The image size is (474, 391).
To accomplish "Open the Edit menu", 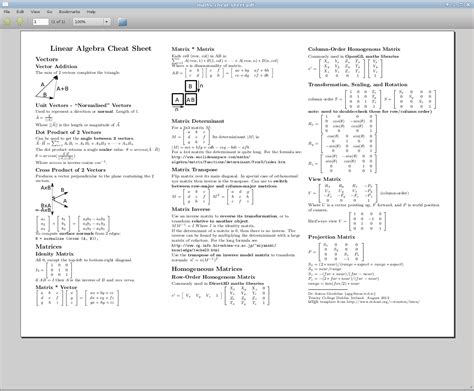I will (20, 12).
